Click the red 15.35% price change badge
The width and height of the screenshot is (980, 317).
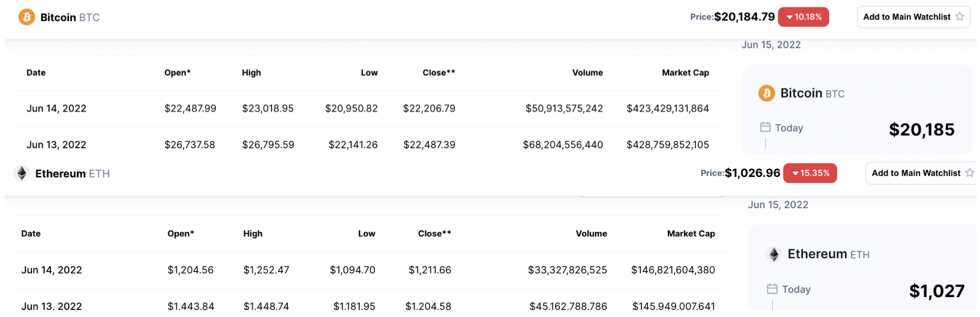click(x=810, y=173)
